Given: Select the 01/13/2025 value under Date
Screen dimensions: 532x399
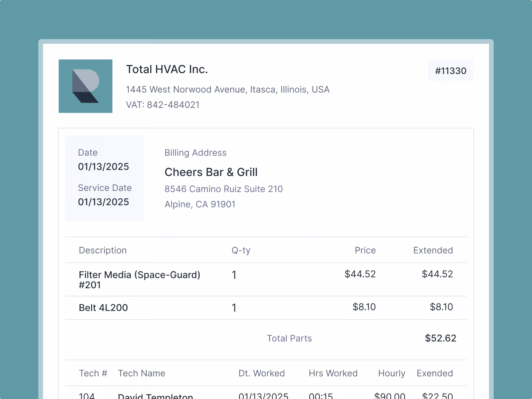Looking at the screenshot, I should tap(103, 167).
